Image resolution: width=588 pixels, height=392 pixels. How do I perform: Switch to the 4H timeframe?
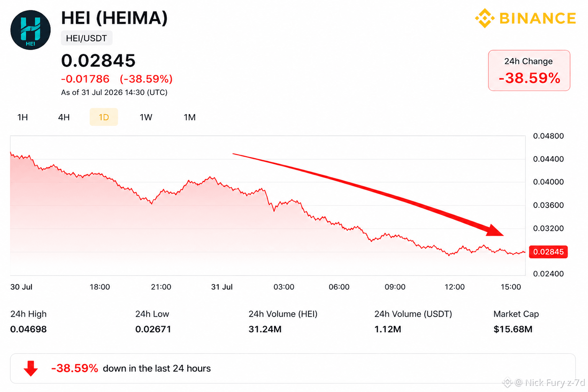[x=64, y=117]
